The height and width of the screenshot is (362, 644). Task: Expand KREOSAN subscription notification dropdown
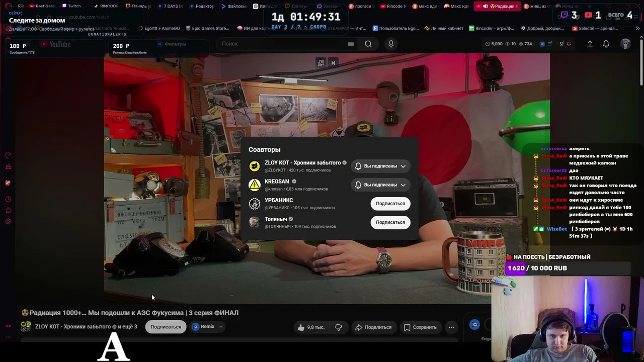403,185
